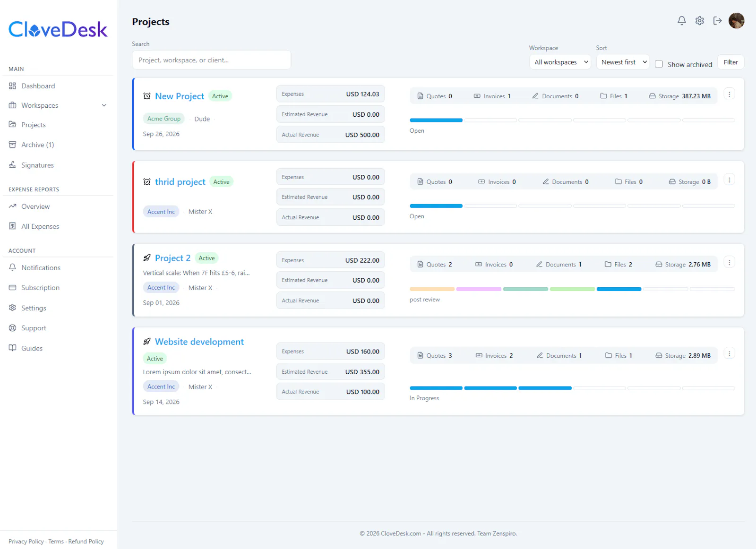Click the Support lifebuoy icon in sidebar
Viewport: 756px width, 549px height.
(x=13, y=328)
